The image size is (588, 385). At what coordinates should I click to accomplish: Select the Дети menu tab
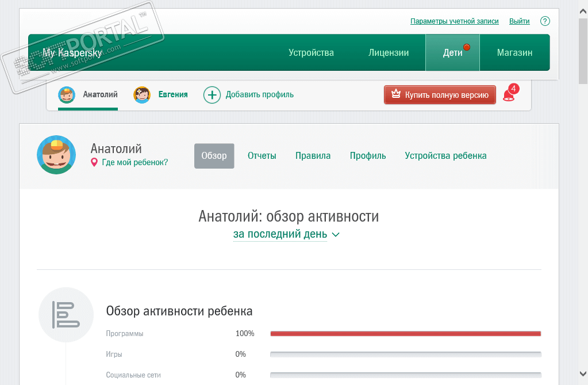452,52
